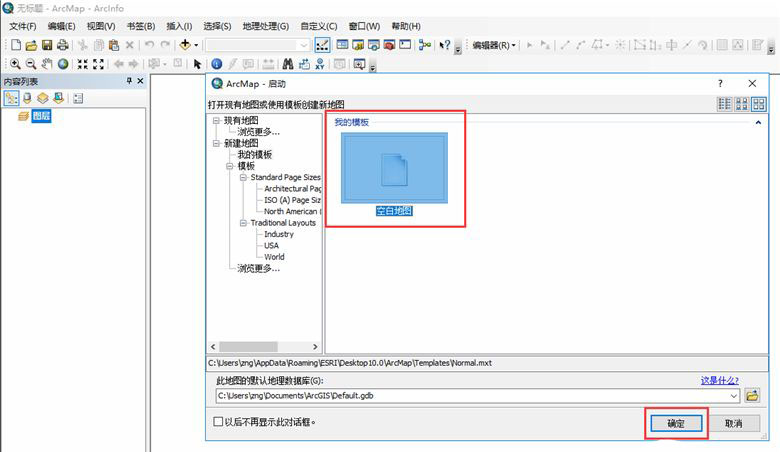This screenshot has width=780, height=452.
Task: Collapse the Traditional Layouts node
Action: 243,223
